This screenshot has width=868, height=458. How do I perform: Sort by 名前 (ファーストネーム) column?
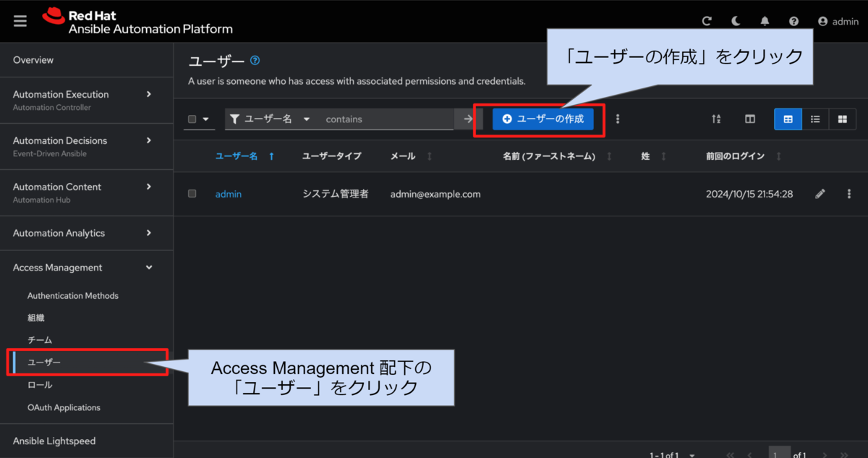pyautogui.click(x=558, y=156)
